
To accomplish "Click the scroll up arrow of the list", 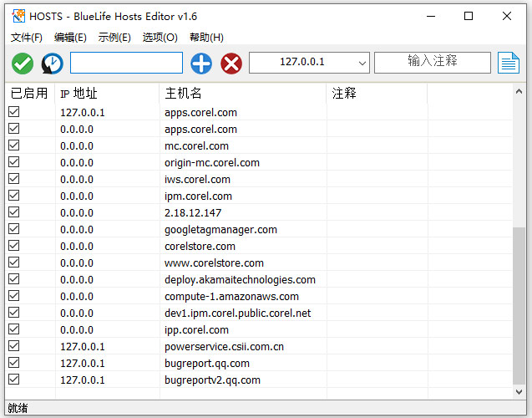I will point(519,91).
